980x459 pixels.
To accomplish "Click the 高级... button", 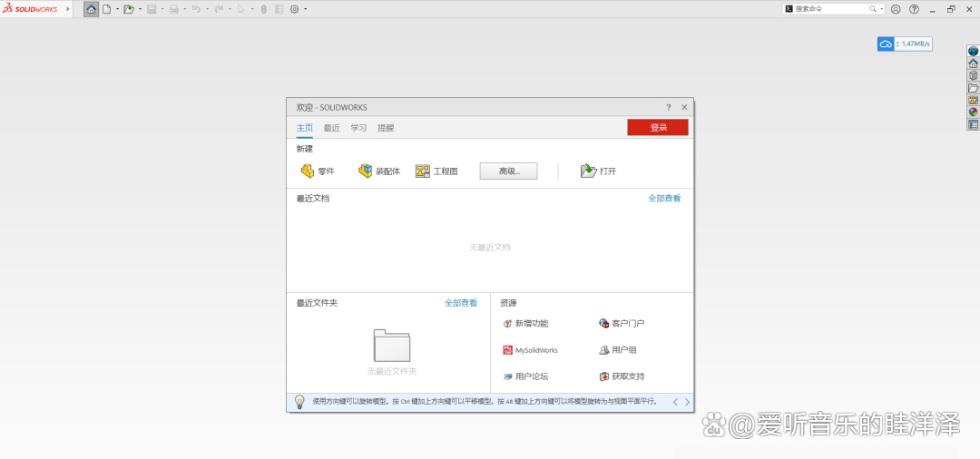I will coord(509,171).
